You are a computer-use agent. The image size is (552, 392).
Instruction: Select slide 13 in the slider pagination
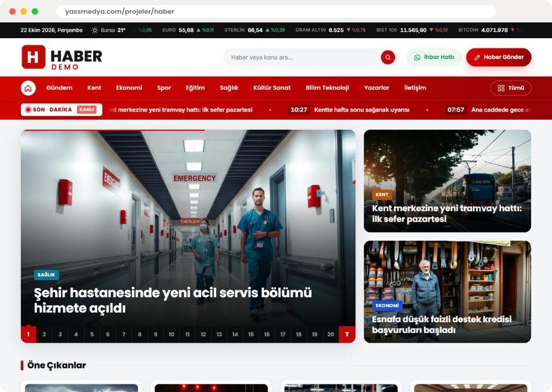pyautogui.click(x=219, y=334)
